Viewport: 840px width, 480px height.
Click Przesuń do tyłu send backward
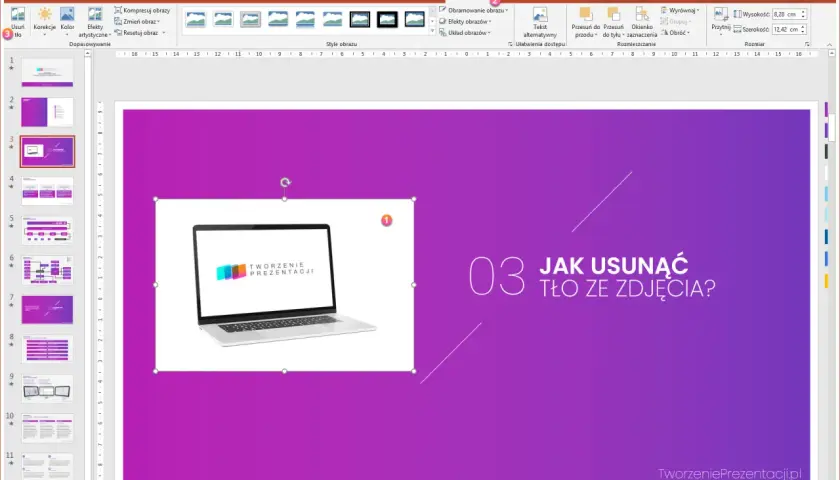click(x=613, y=22)
